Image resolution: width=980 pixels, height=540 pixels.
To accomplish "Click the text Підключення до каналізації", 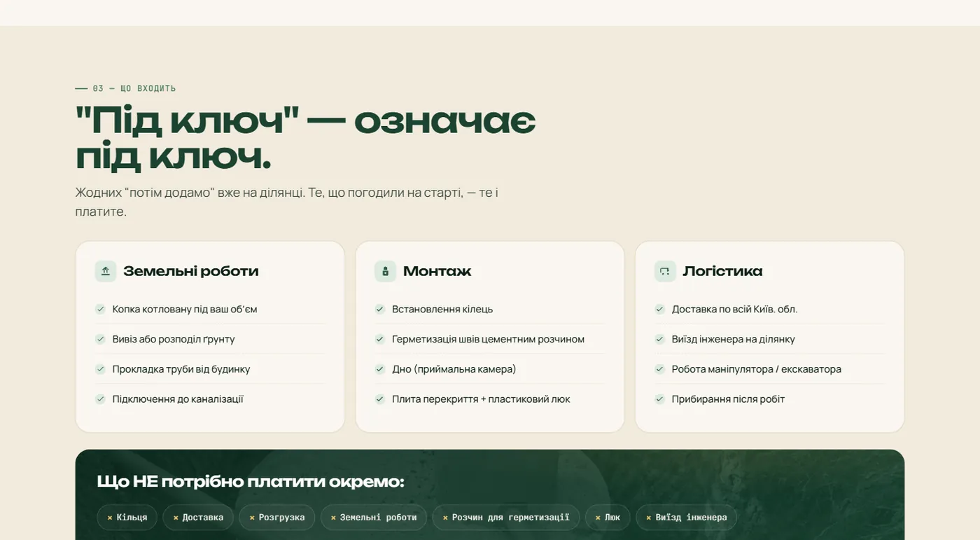I will pos(178,399).
